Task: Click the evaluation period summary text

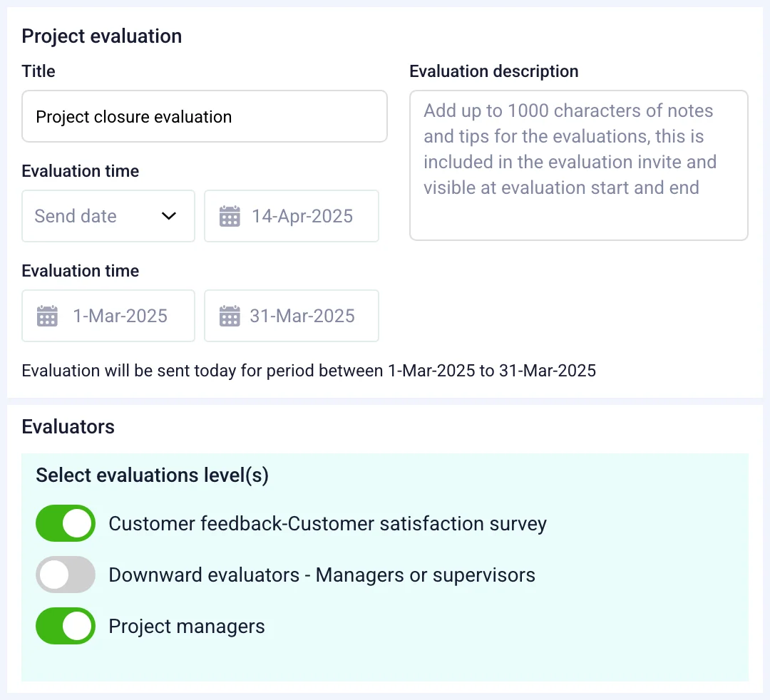Action: 309,371
